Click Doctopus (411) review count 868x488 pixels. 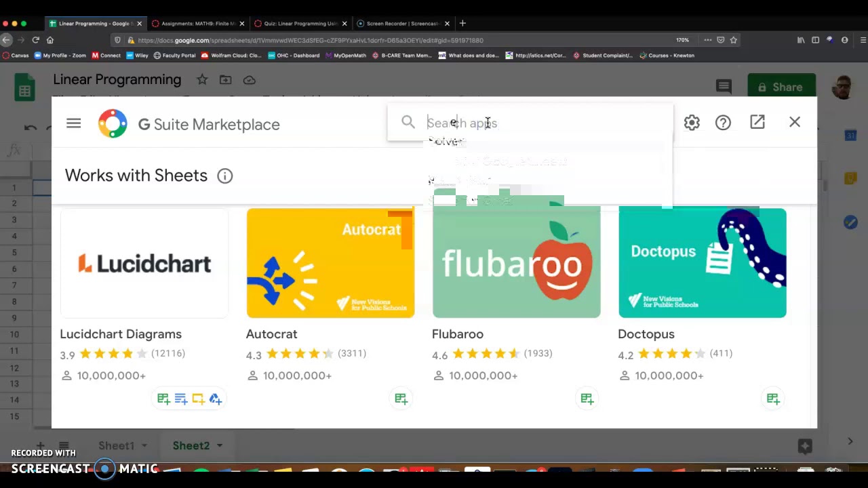[721, 353]
